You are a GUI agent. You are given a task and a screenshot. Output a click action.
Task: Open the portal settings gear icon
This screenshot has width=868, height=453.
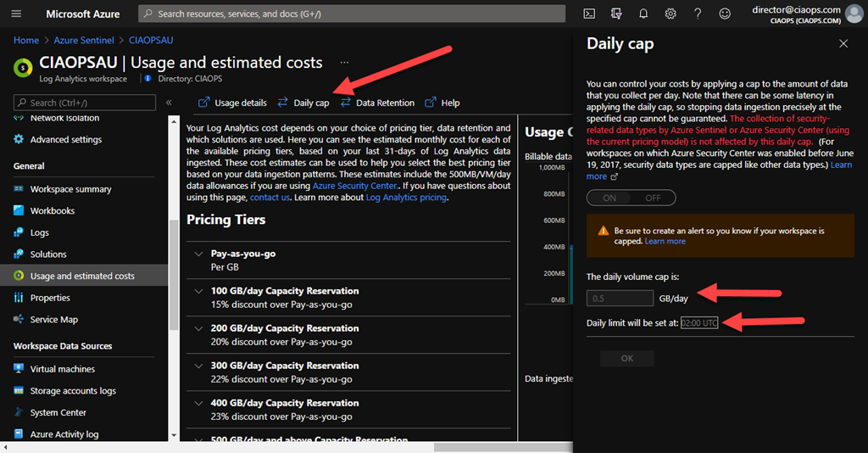[670, 14]
